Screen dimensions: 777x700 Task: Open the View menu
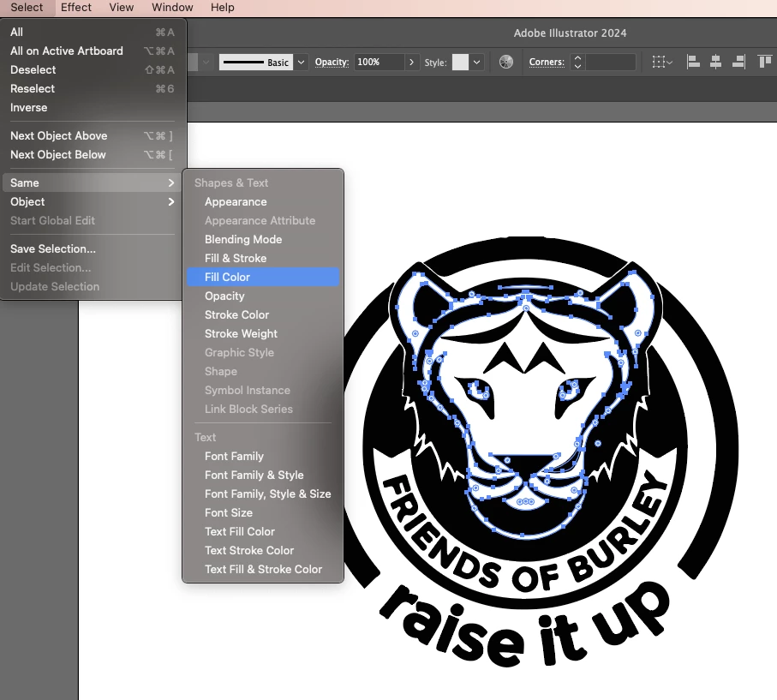click(x=122, y=8)
